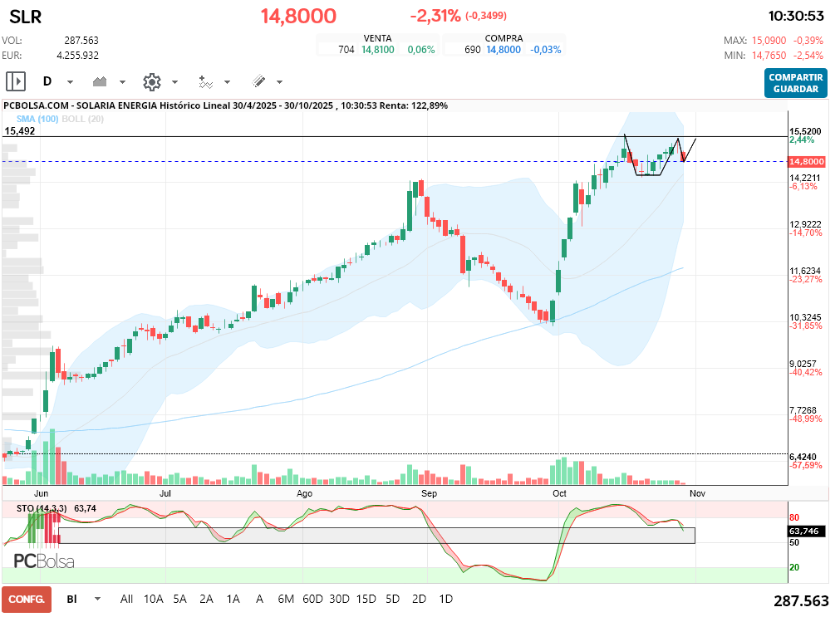The width and height of the screenshot is (840, 617).
Task: Toggle the SMA (100) indicator label
Action: (37, 119)
